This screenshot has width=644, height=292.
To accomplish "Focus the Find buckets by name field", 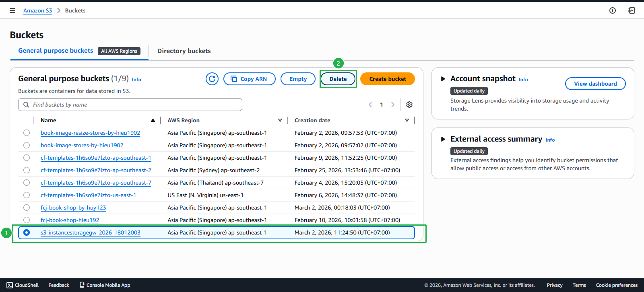I will [x=130, y=105].
